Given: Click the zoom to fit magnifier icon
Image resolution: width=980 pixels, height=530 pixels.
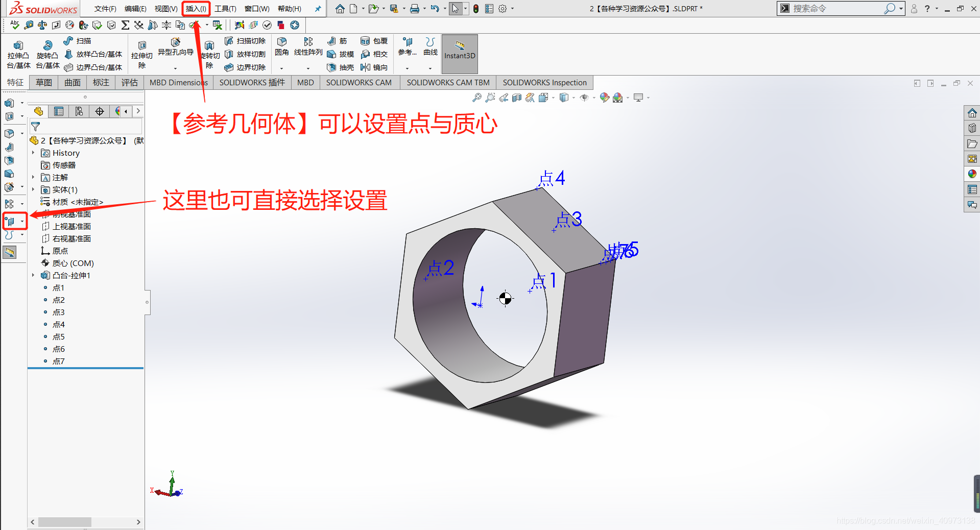Looking at the screenshot, I should point(477,98).
